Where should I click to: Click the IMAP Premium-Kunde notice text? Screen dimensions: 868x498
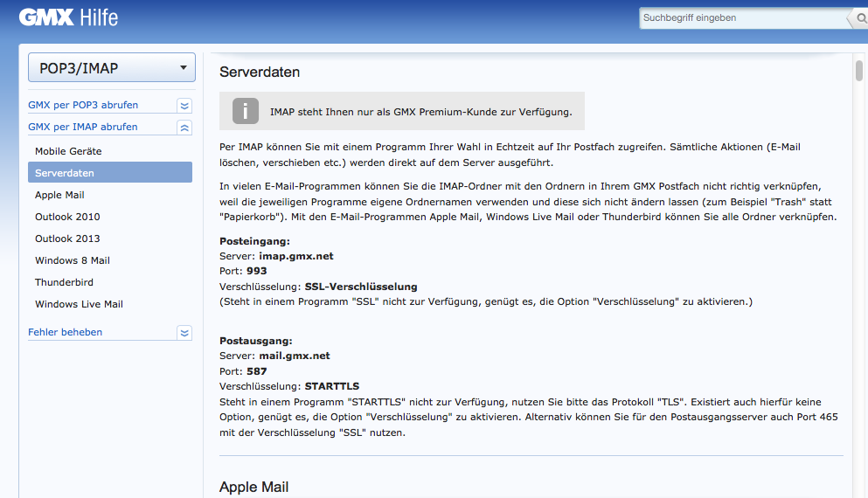(x=420, y=112)
